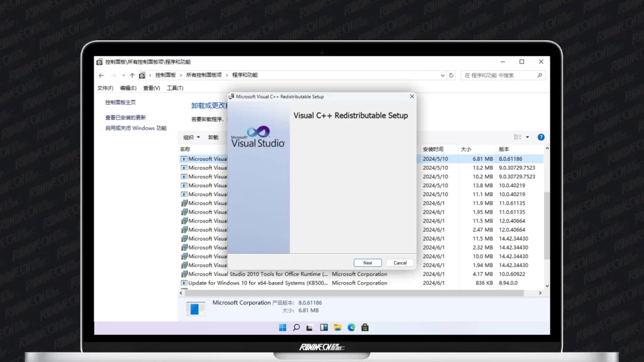This screenshot has height=362, width=644.
Task: Click the 启用或关闭 Windows 功能 link
Action: tap(136, 128)
